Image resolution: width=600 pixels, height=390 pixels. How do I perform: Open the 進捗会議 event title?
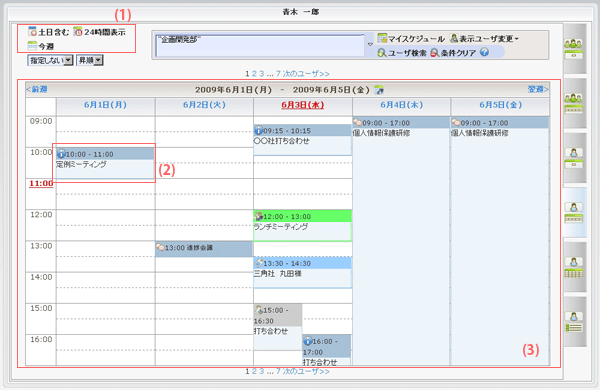[x=200, y=248]
